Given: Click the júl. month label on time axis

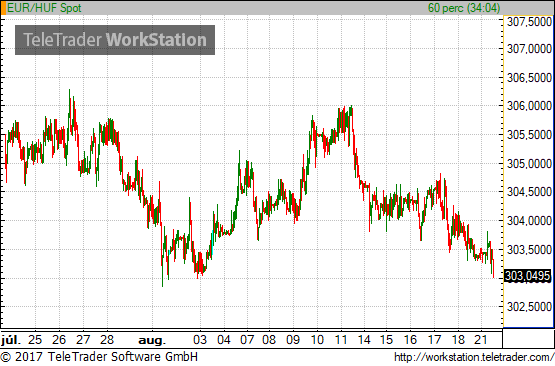Looking at the screenshot, I should (x=11, y=340).
